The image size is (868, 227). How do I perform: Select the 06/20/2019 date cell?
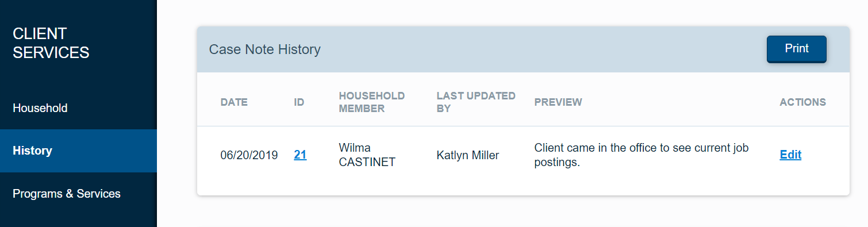249,155
